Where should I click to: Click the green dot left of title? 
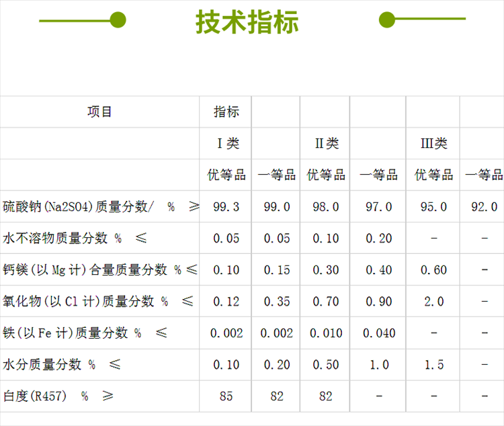click(x=118, y=19)
